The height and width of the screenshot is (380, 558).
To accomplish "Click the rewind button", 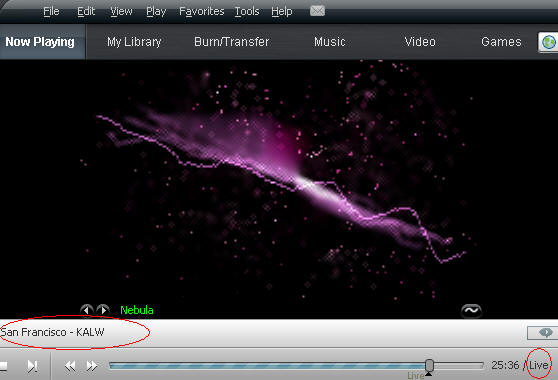I will pyautogui.click(x=70, y=366).
